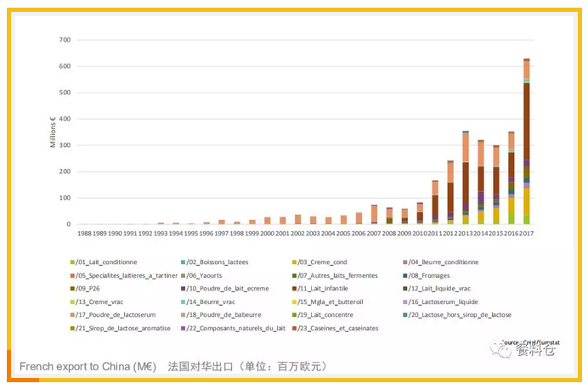This screenshot has width=588, height=389.
Task: Click the Source Cniel/Eurostat text
Action: pos(529,342)
